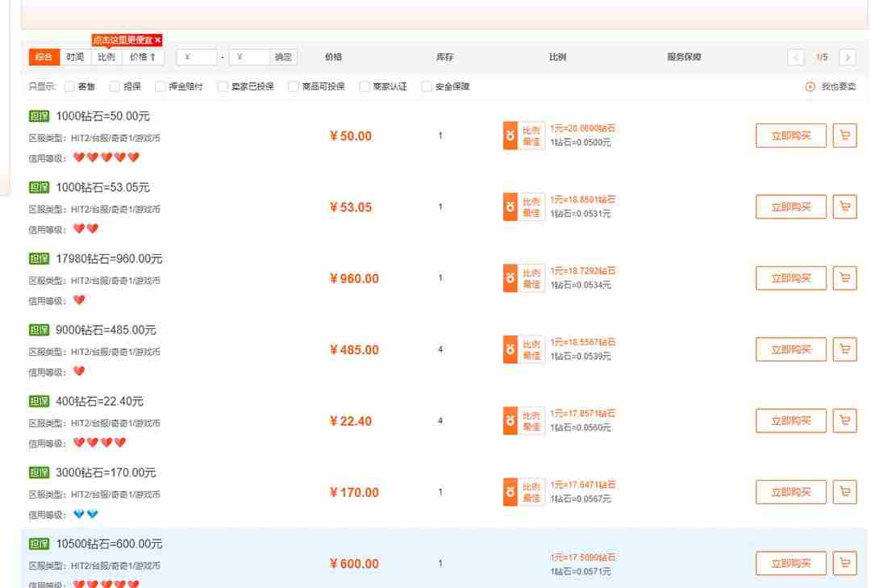871x588 pixels.
Task: Enable the 押金赔付 filter checkbox
Action: [160, 86]
